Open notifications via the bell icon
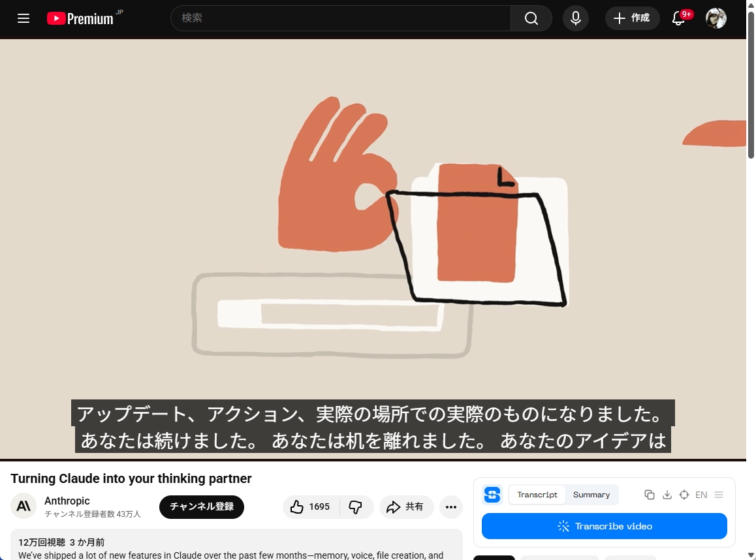The height and width of the screenshot is (560, 756). (x=678, y=18)
